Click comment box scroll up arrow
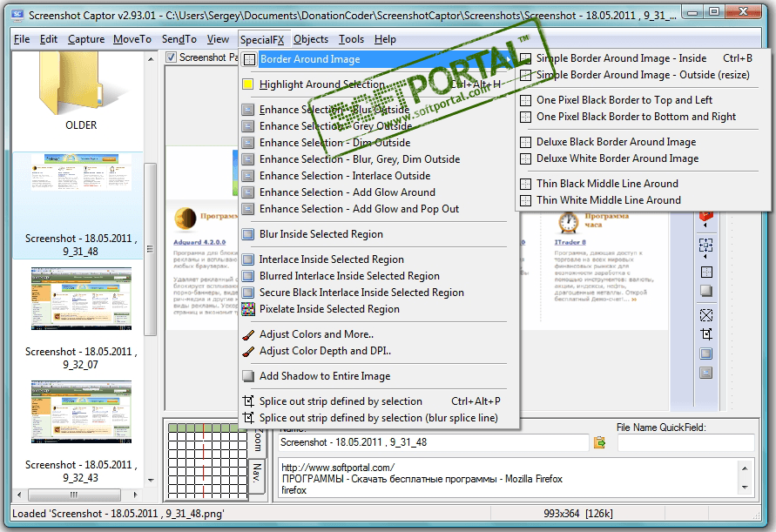 click(x=745, y=468)
